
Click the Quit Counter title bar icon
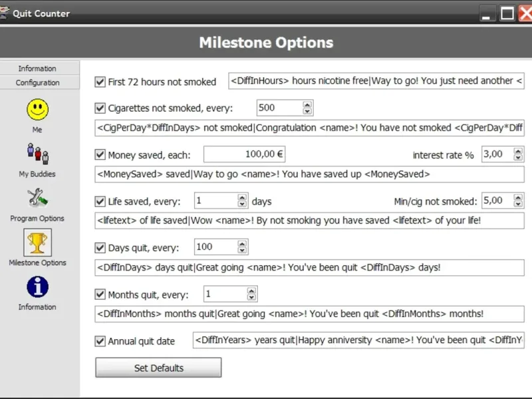(5, 13)
